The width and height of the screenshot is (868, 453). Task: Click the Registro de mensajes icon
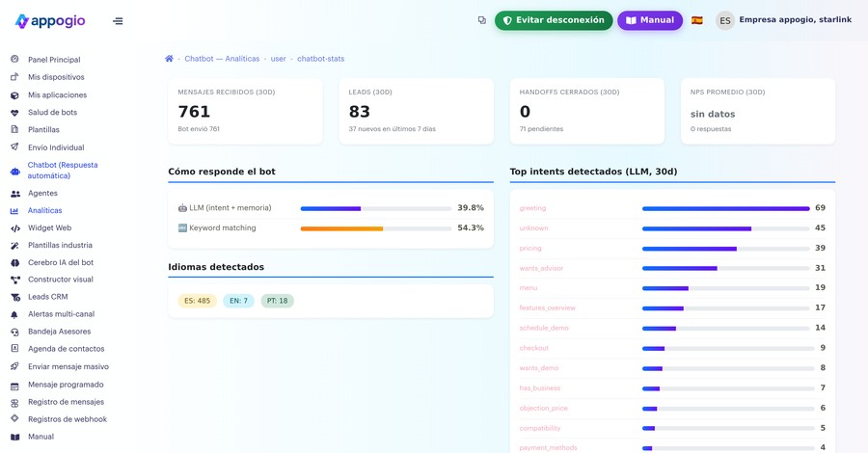click(x=14, y=403)
